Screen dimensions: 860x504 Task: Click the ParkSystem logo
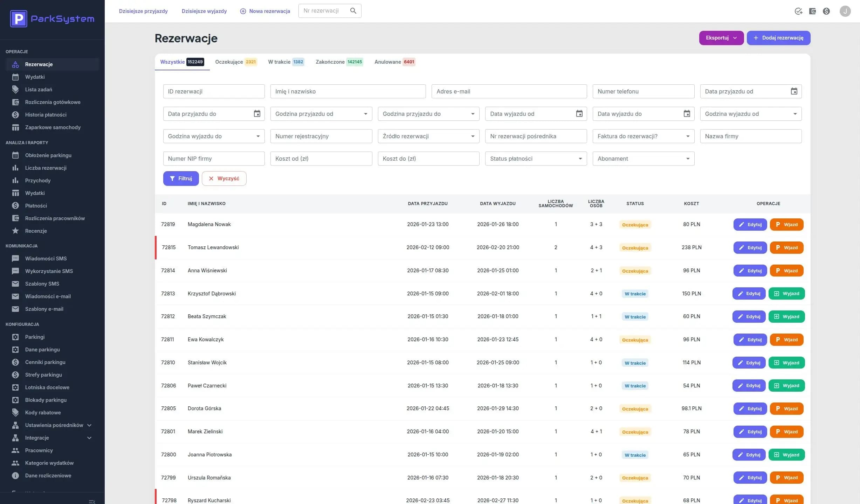coord(51,18)
